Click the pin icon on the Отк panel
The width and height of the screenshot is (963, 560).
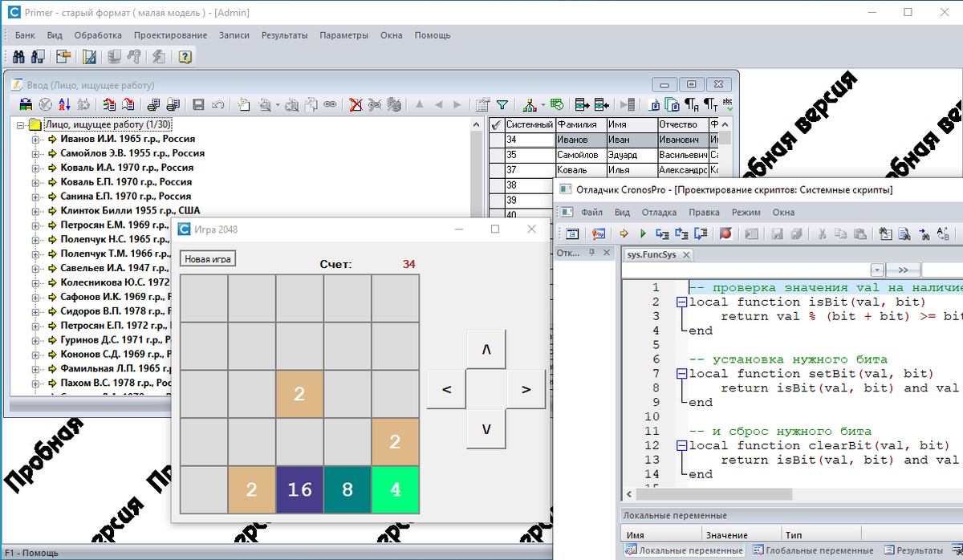coord(592,253)
